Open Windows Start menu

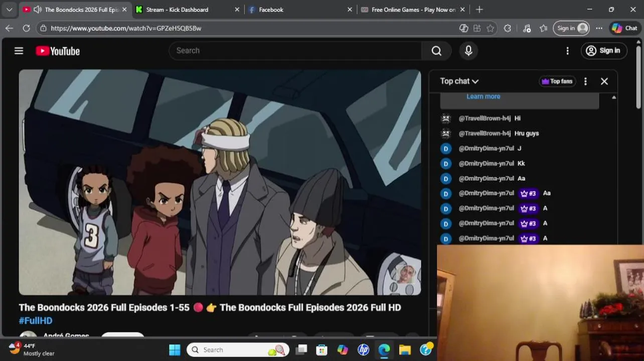[174, 350]
